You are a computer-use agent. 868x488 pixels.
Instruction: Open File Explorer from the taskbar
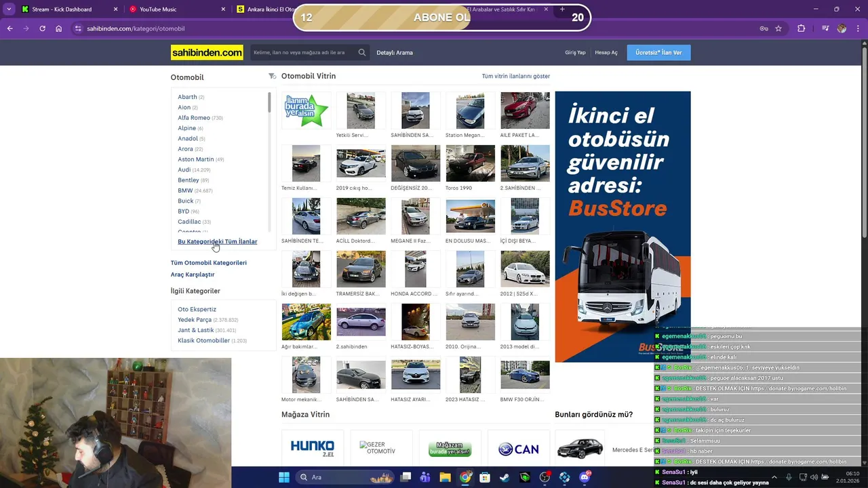point(445,477)
